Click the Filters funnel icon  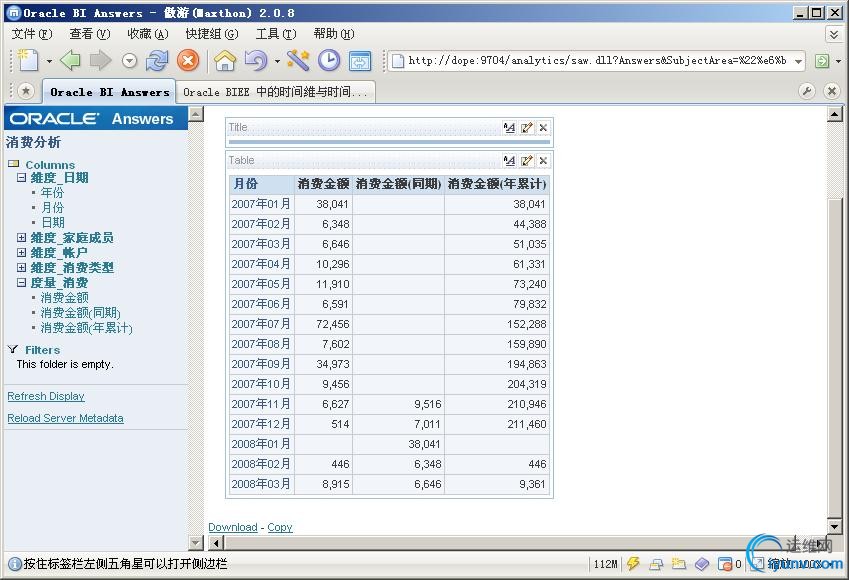(13, 349)
